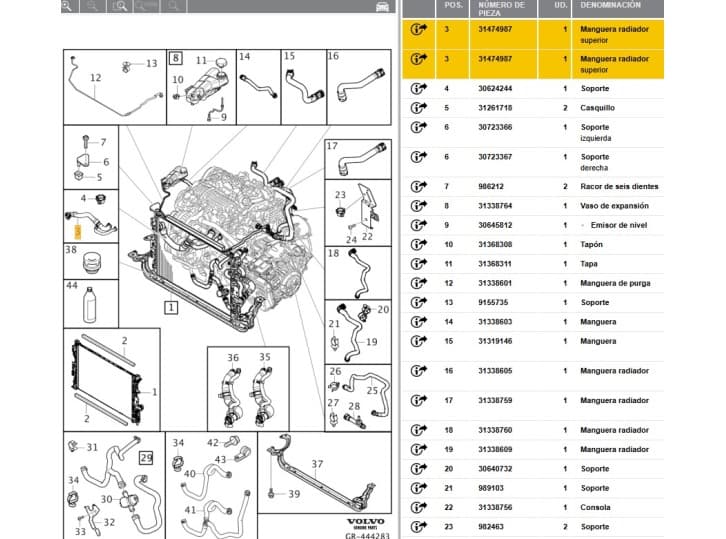This screenshot has width=726, height=539.
Task: Open info icon for part 30723366
Action: (419, 127)
